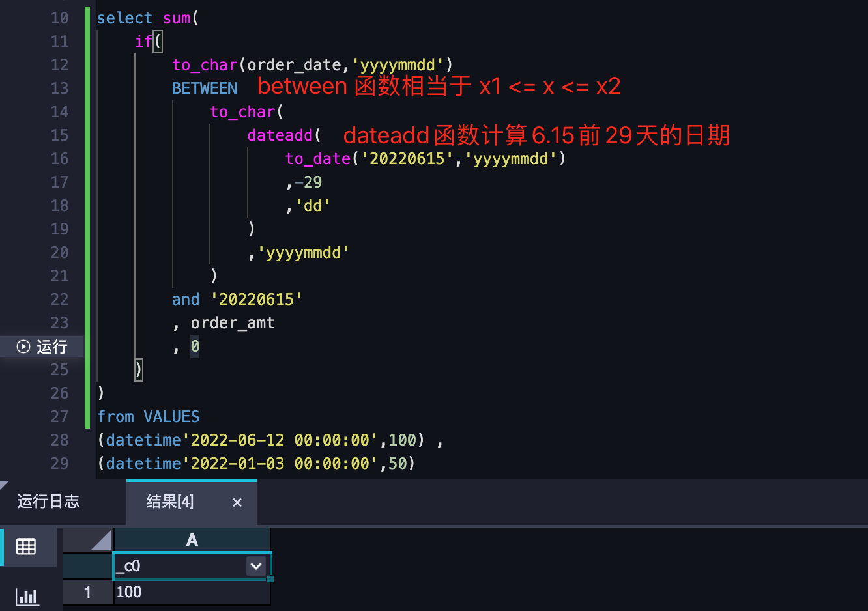The height and width of the screenshot is (611, 868).
Task: Click the if( keyword on line 11
Action: (x=149, y=42)
